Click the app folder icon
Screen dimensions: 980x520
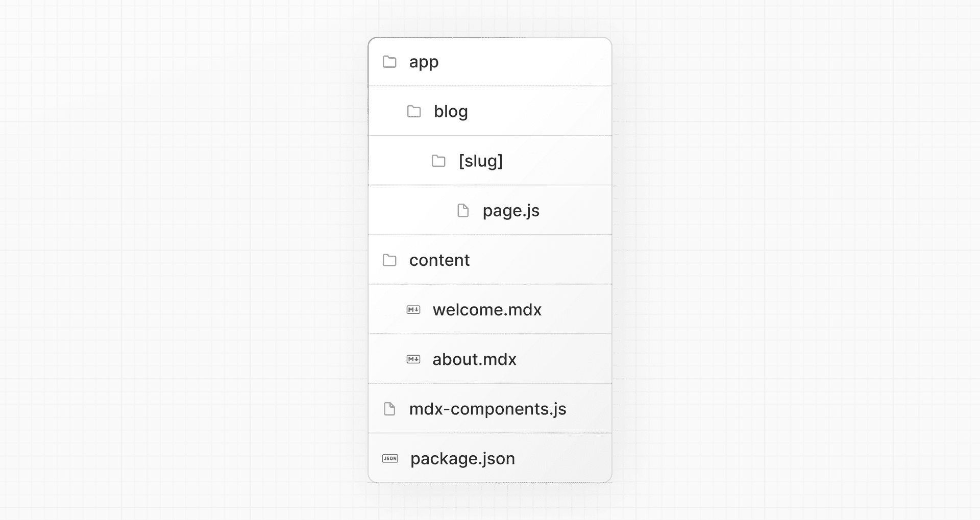[x=389, y=62]
